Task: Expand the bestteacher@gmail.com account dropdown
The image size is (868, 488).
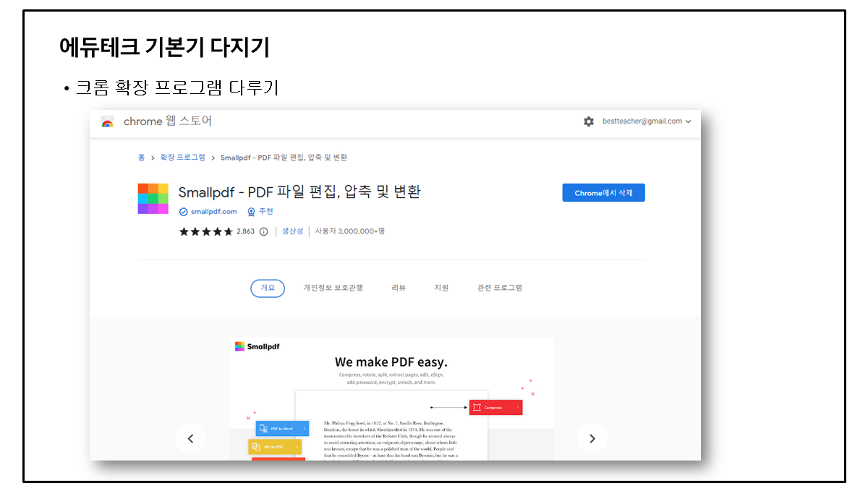Action: pos(647,121)
